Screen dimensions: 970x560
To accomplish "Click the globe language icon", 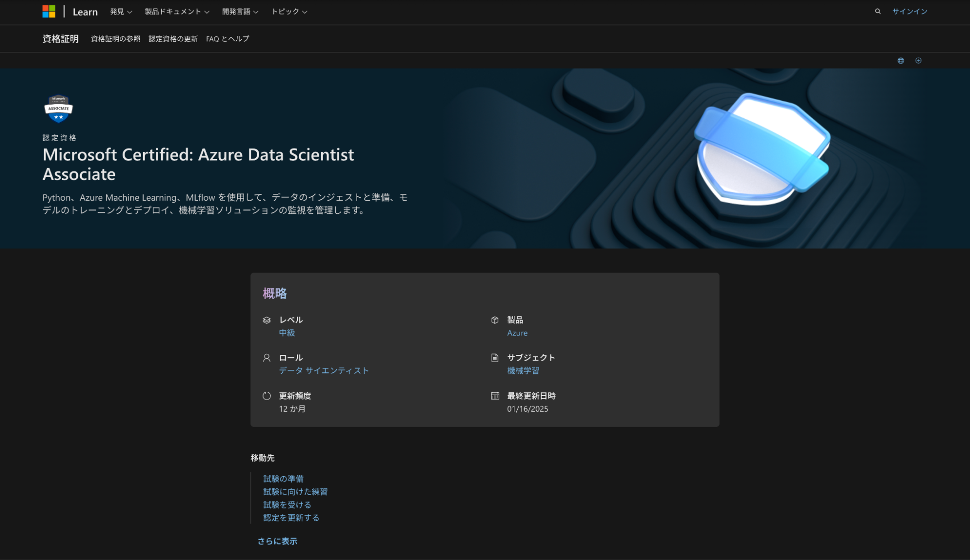I will pyautogui.click(x=901, y=61).
